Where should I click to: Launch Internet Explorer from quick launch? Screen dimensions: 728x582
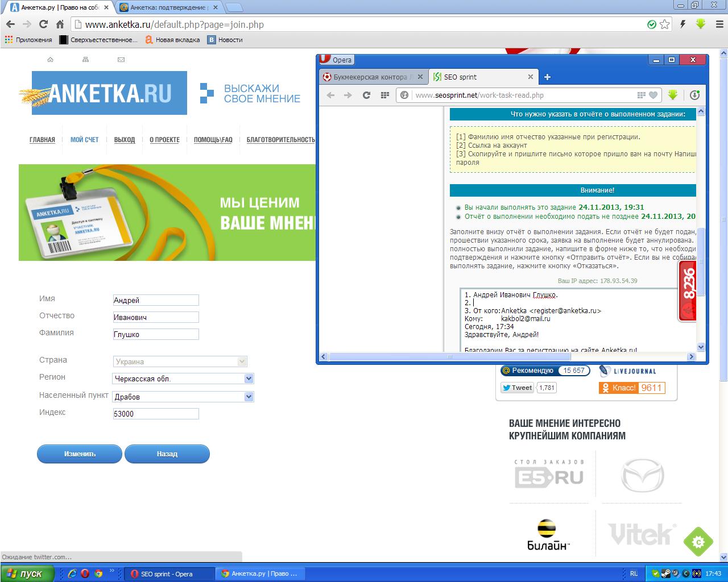click(72, 573)
